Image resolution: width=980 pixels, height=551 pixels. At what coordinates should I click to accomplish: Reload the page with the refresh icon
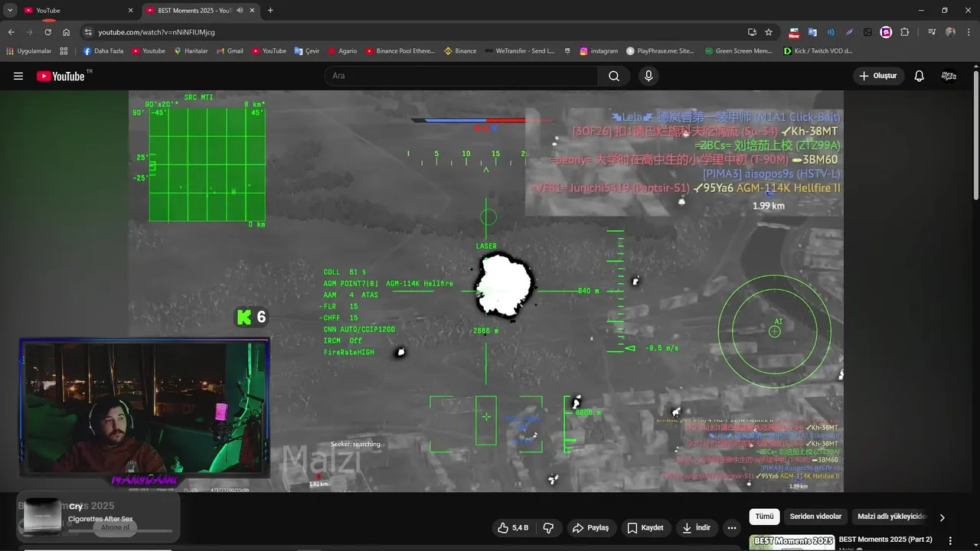coord(47,32)
